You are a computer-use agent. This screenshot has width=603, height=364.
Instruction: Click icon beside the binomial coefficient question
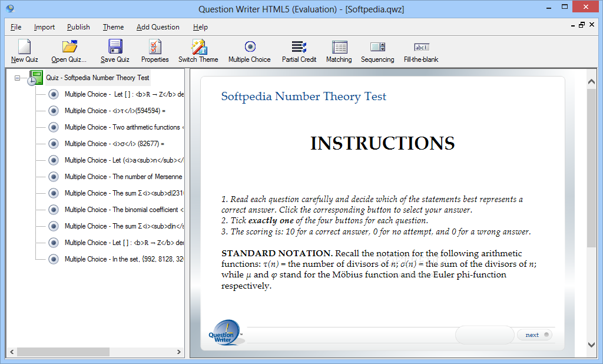(54, 210)
